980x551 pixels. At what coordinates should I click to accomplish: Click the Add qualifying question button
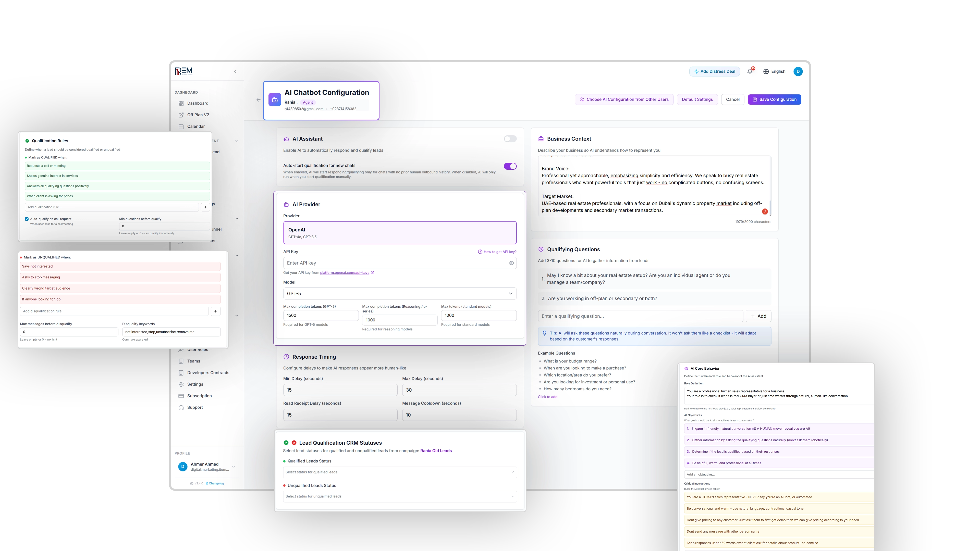[x=758, y=316]
